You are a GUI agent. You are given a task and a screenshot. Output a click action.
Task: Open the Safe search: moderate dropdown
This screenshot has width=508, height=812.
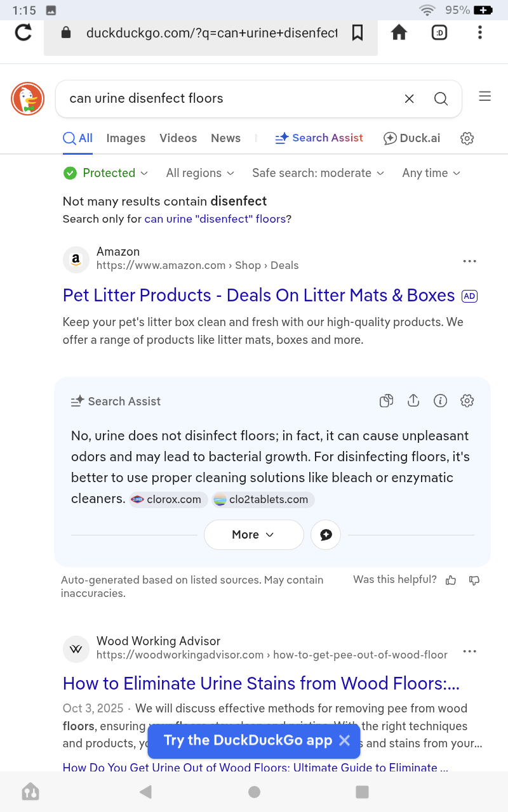pyautogui.click(x=317, y=173)
